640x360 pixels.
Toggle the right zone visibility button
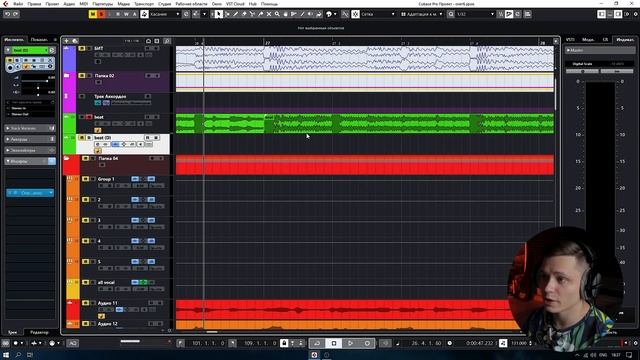tap(618, 14)
